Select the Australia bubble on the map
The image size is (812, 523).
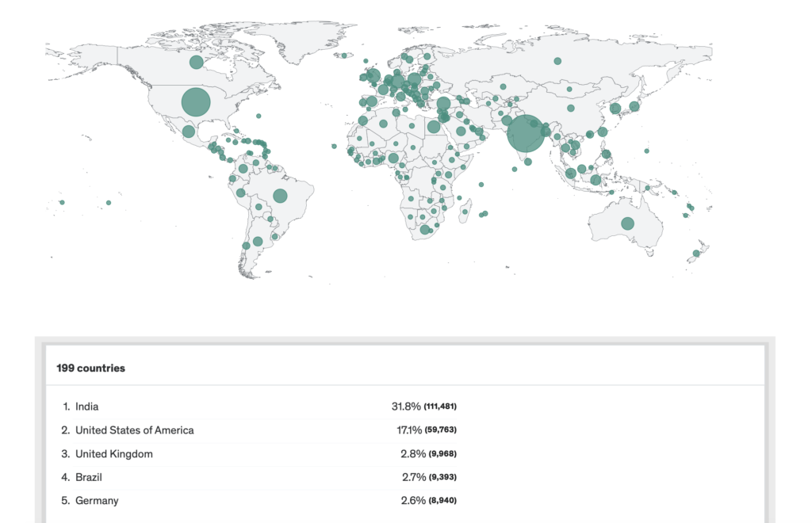tap(627, 223)
